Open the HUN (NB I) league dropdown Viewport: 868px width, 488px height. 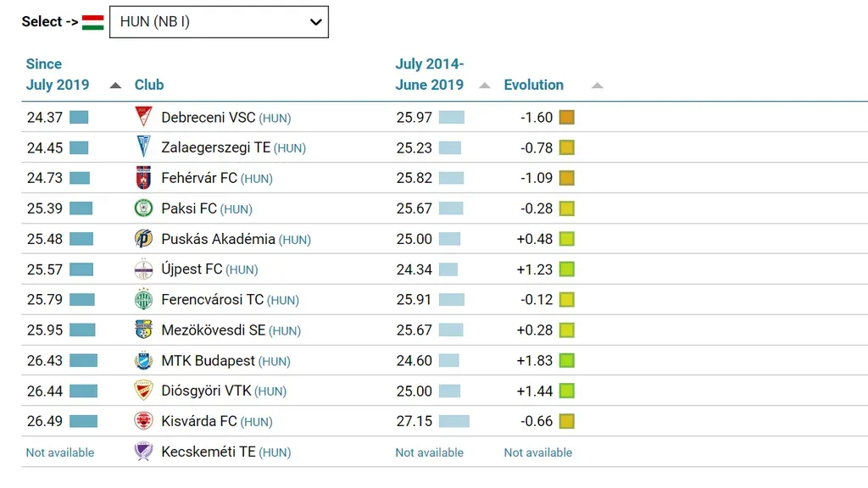219,22
